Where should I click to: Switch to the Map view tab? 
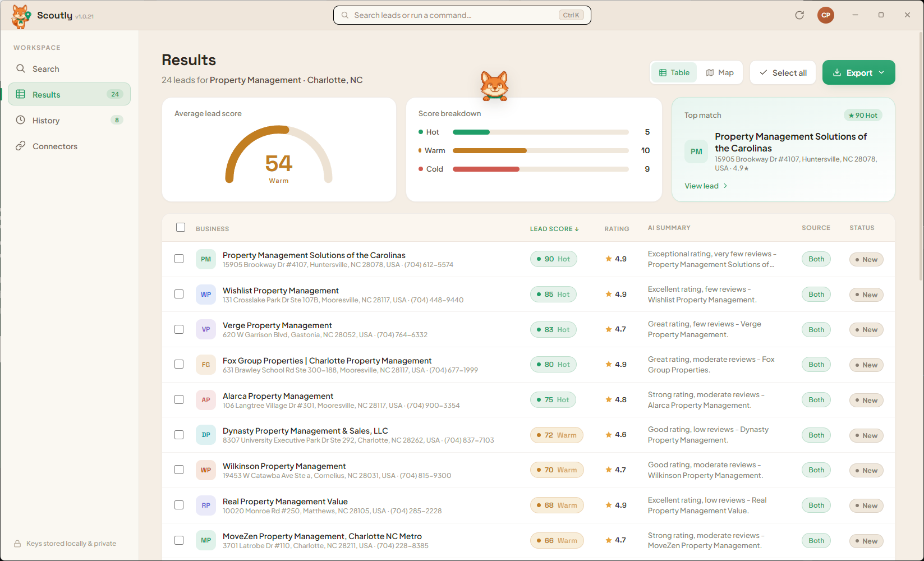[720, 72]
